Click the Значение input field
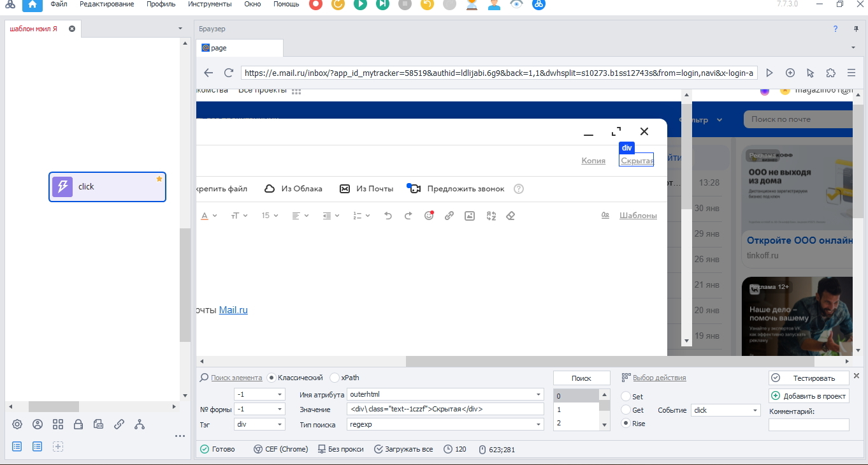Image resolution: width=868 pixels, height=465 pixels. (x=445, y=410)
